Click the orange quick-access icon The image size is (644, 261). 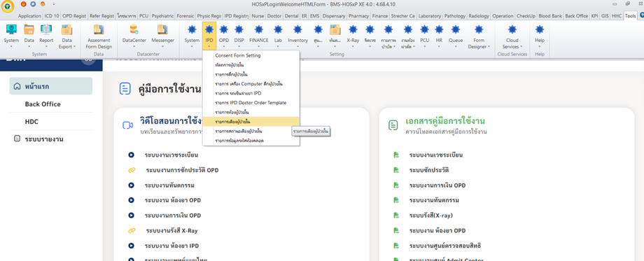(x=43, y=3)
